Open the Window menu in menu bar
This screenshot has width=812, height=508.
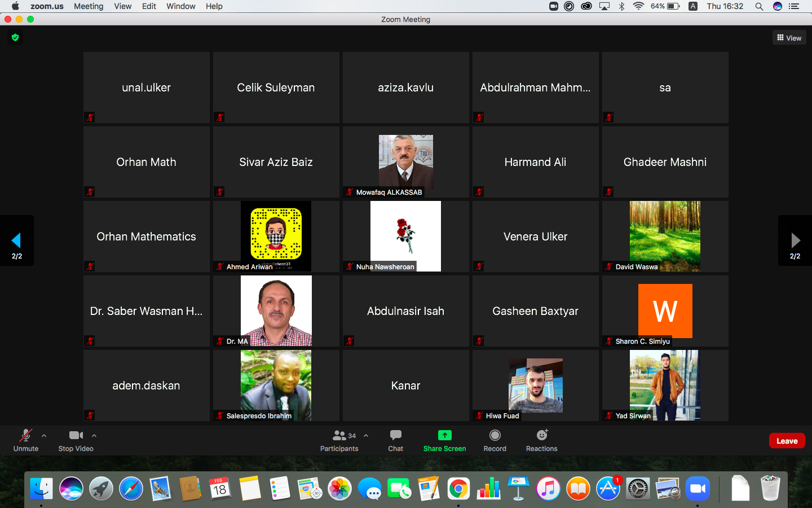coord(180,6)
